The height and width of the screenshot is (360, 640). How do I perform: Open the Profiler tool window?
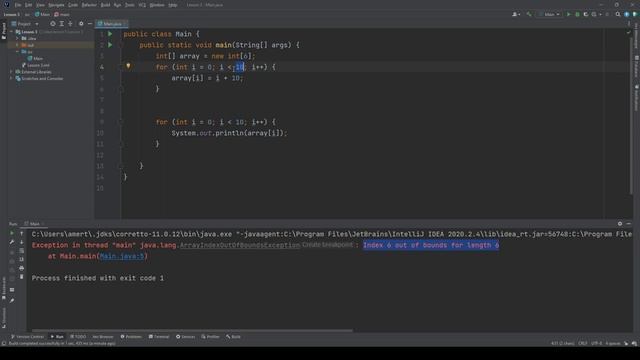[x=211, y=337]
